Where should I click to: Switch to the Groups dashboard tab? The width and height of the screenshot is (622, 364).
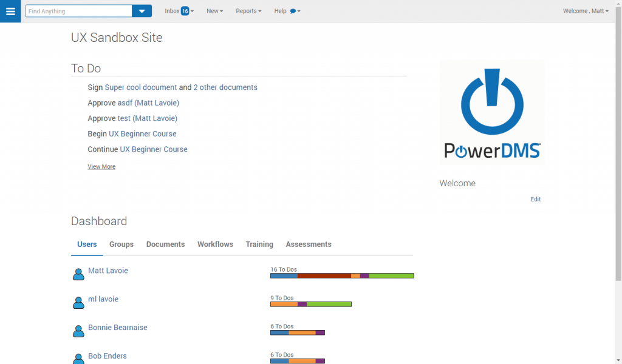click(121, 244)
